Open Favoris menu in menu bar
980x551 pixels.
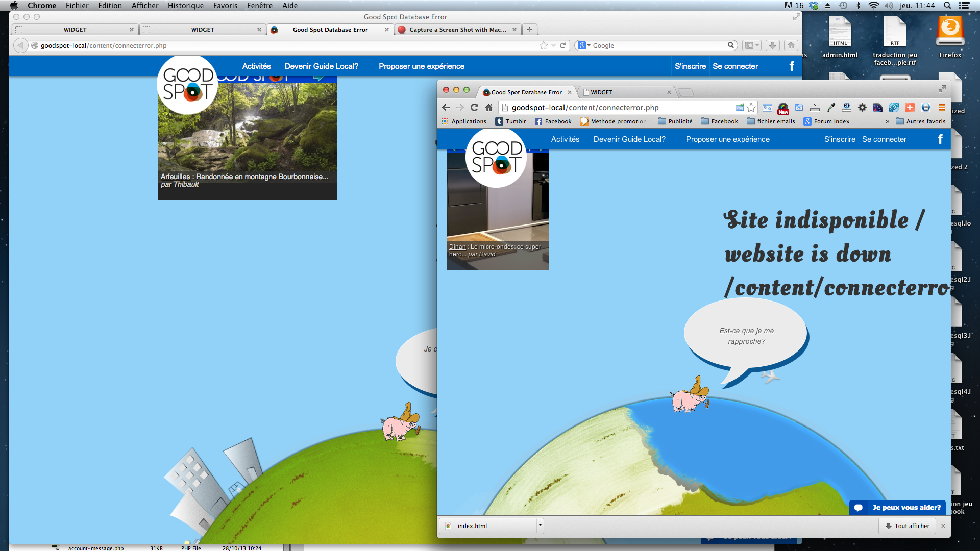tap(225, 6)
